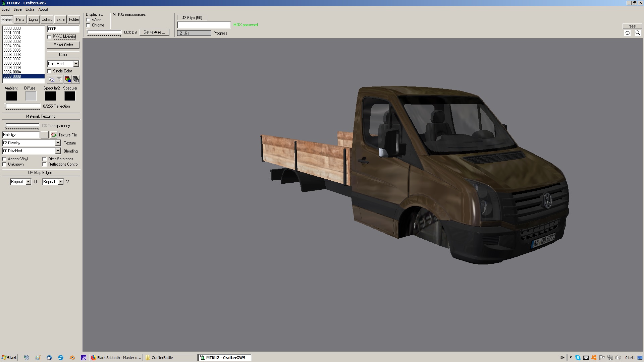Screen dimensions: 644x362
Task: Click the reset view button
Action: [x=632, y=26]
